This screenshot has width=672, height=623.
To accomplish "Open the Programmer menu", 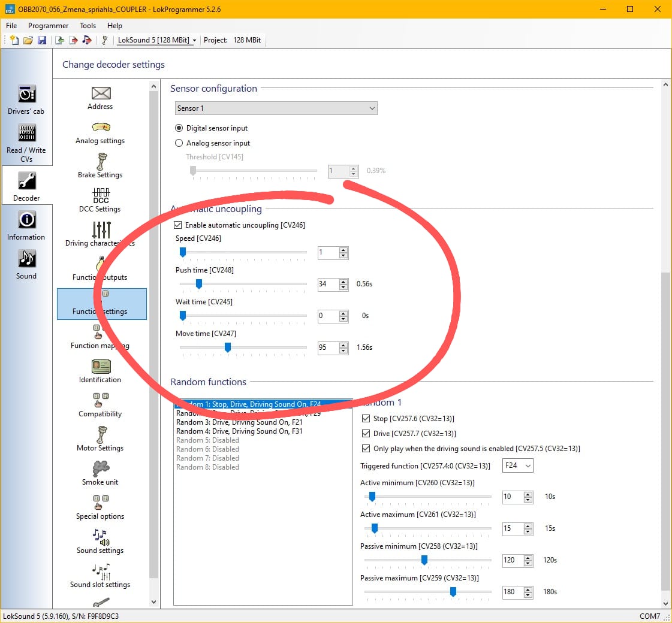I will click(x=48, y=26).
